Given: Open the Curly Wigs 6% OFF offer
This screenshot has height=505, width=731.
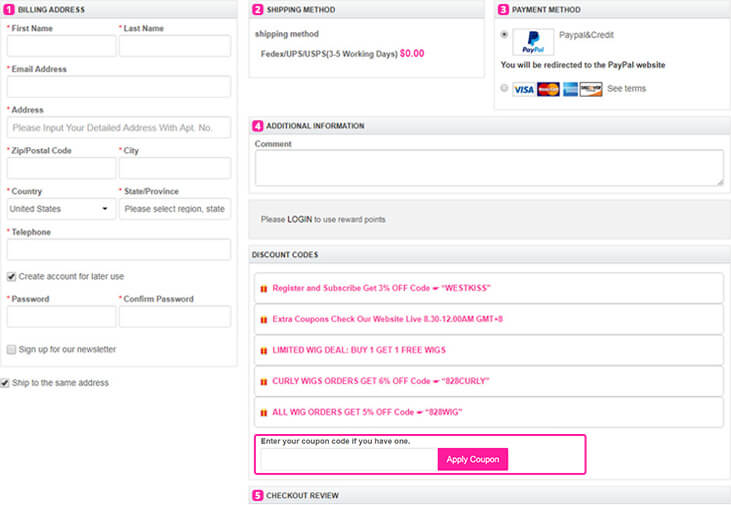Looking at the screenshot, I should click(489, 381).
